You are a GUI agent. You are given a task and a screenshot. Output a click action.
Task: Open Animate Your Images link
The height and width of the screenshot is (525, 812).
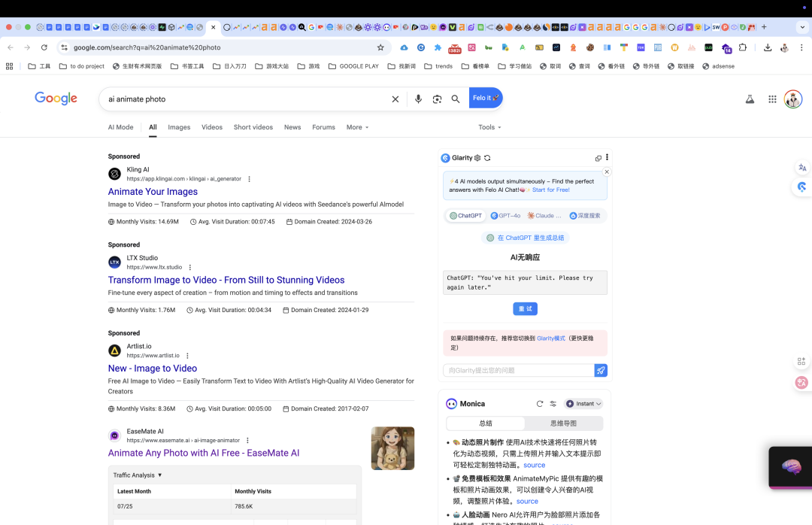pyautogui.click(x=153, y=192)
